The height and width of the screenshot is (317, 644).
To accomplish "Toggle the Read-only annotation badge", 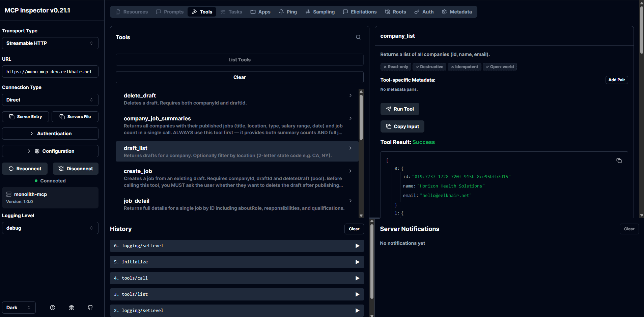I will (x=396, y=67).
